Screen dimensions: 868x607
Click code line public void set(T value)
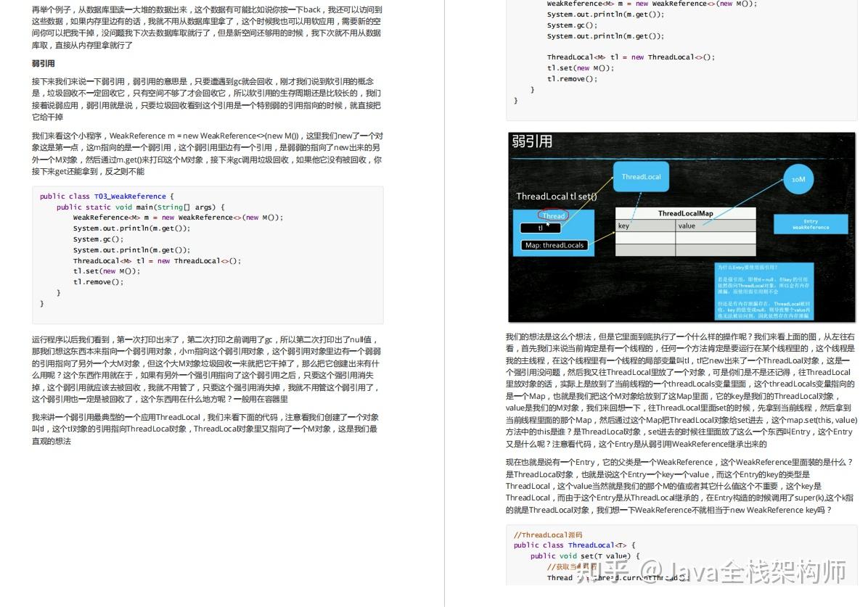coord(585,556)
